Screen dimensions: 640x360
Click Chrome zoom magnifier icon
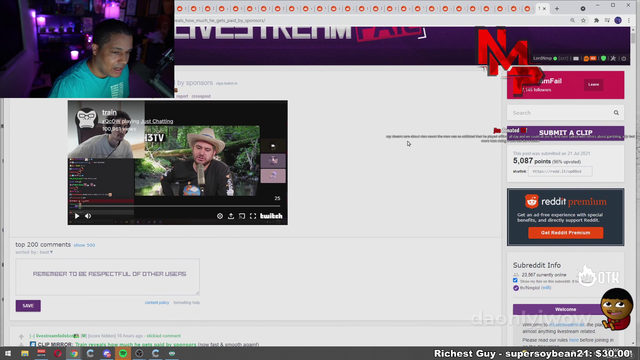point(572,20)
